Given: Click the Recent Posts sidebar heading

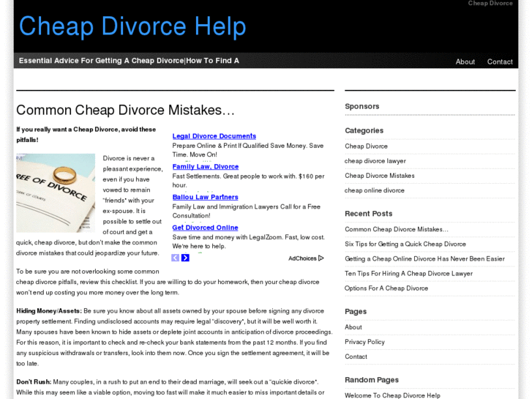Looking at the screenshot, I should [369, 214].
